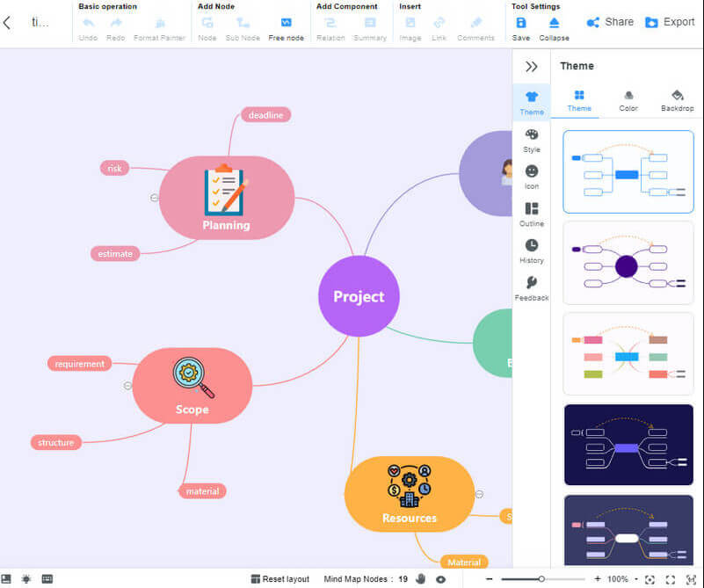Screen dimensions: 704x588
Task: Open the Outline panel in sidebar
Action: 532,214
